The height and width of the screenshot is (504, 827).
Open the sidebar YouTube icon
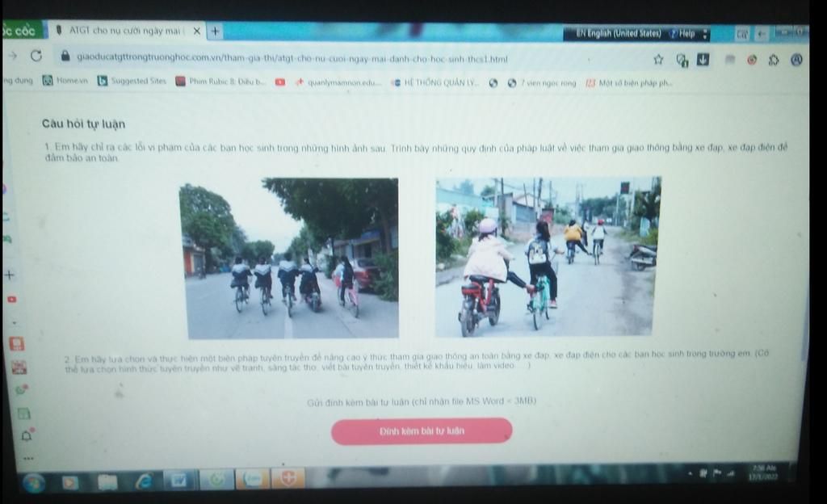[x=11, y=299]
